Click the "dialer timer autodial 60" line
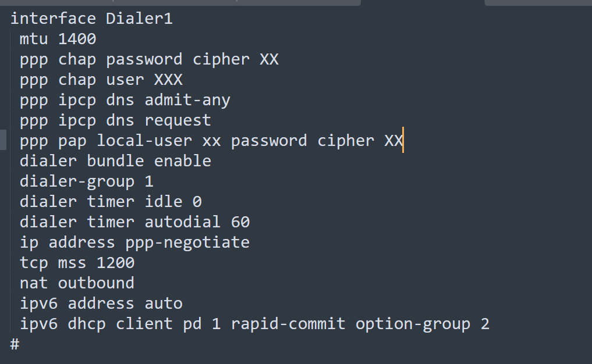Image resolution: width=592 pixels, height=364 pixels. [134, 222]
